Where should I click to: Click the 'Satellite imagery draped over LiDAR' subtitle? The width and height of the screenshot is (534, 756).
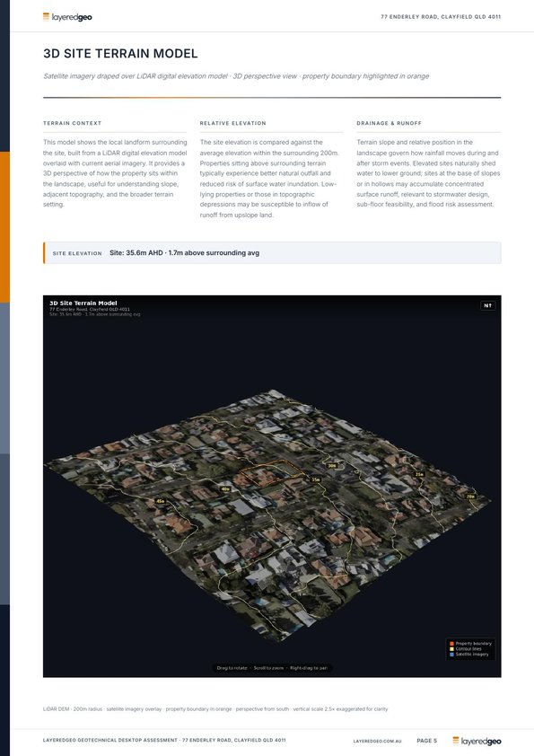[236, 76]
